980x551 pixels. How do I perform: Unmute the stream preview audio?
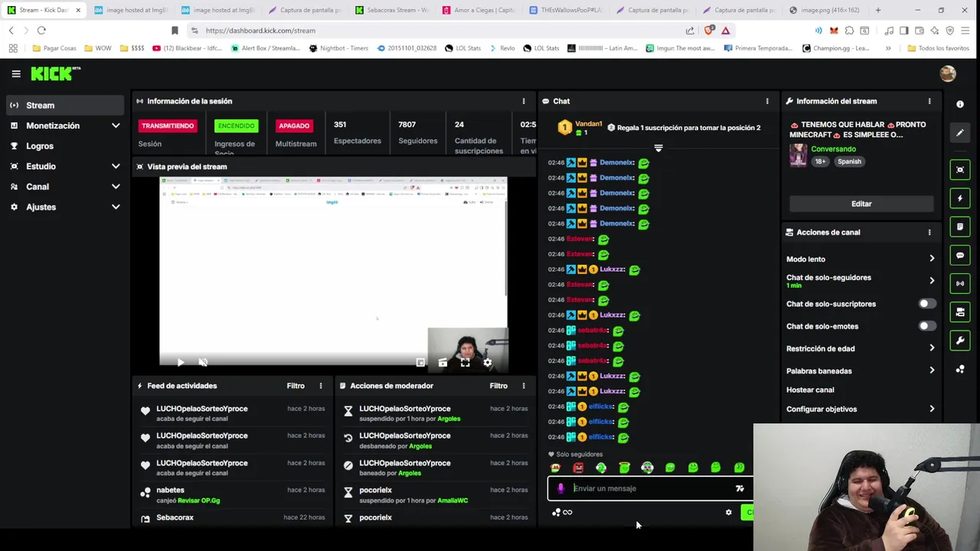tap(203, 363)
